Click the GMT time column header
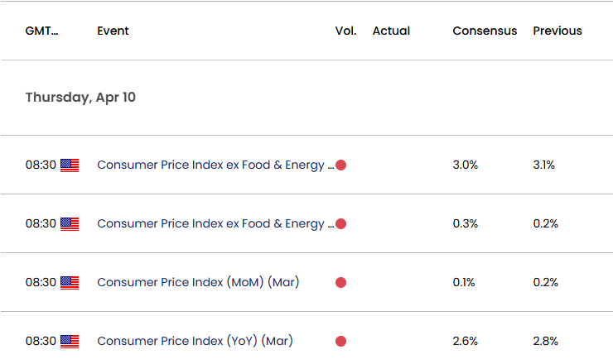613x364 pixels. pos(42,31)
